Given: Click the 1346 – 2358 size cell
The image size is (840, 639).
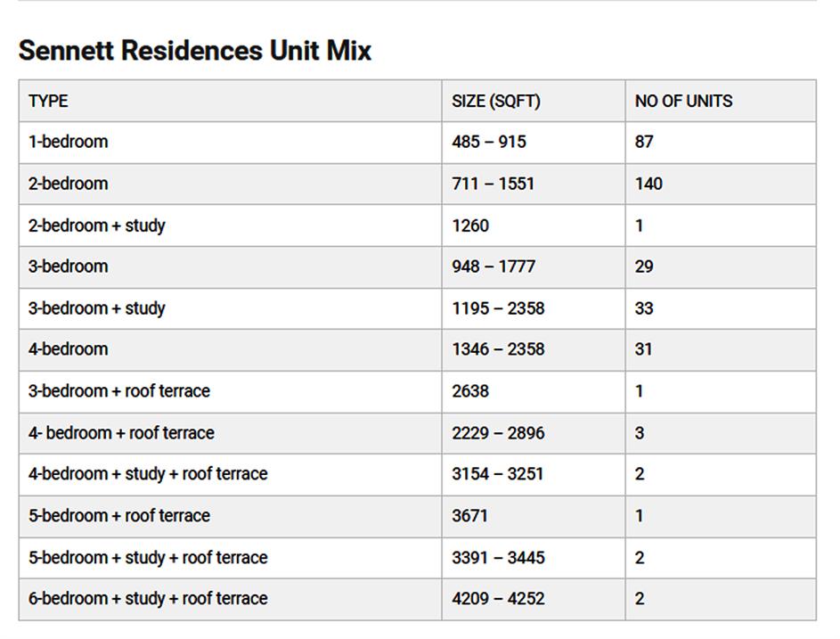Looking at the screenshot, I should 497,349.
